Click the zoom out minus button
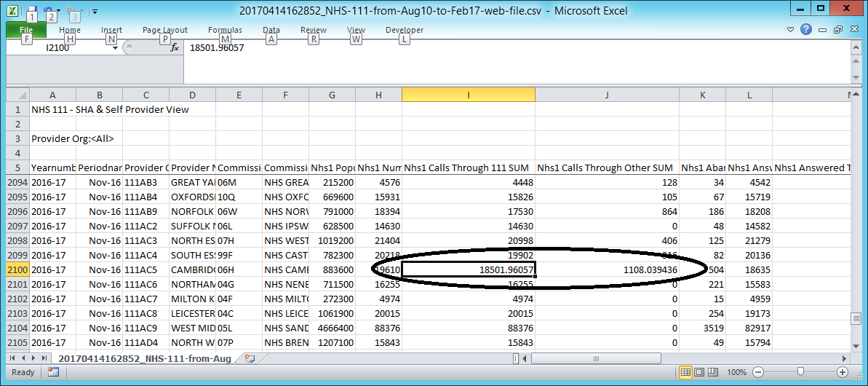Viewport: 868px width, 386px height. click(x=758, y=372)
